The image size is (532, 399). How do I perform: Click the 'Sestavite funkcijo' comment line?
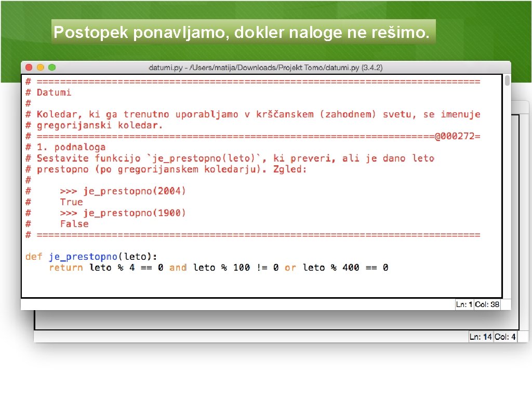[230, 158]
